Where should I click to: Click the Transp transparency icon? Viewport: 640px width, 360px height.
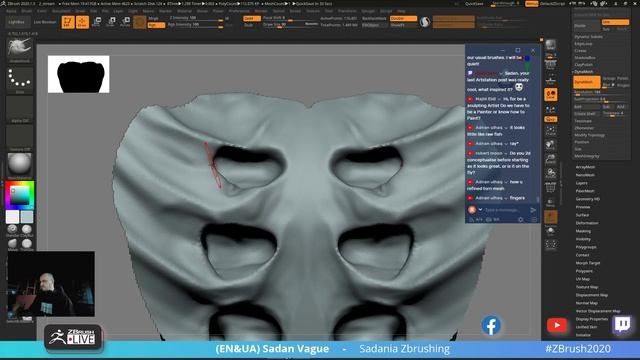tap(550, 203)
